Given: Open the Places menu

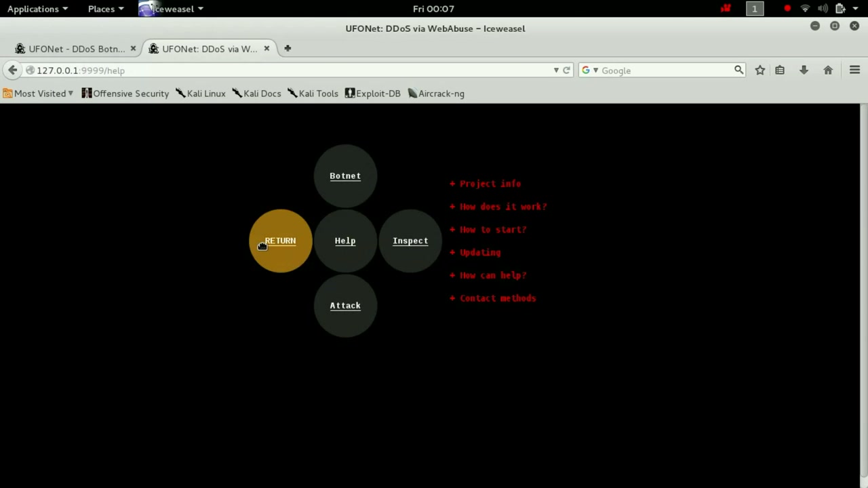Looking at the screenshot, I should 105,9.
